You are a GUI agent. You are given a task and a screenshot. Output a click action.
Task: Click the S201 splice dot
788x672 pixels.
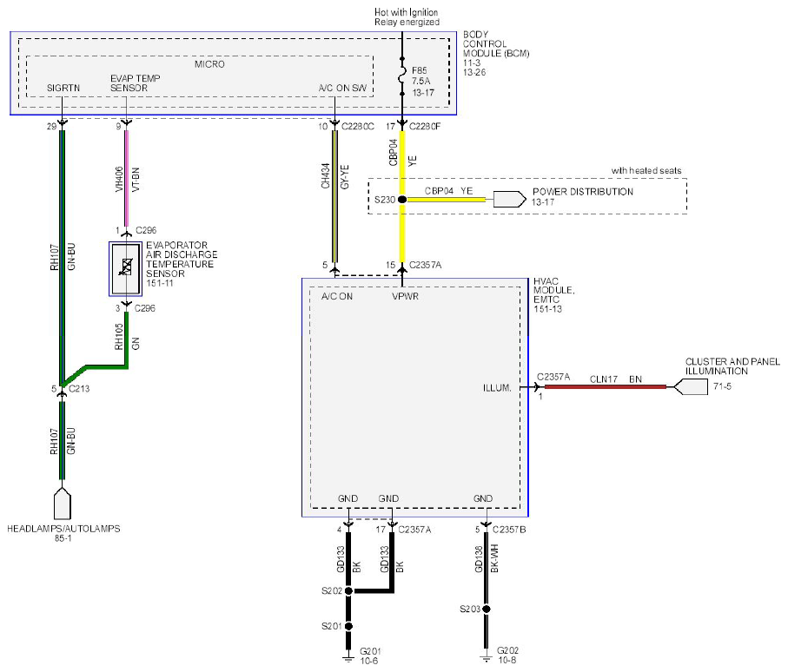point(348,626)
